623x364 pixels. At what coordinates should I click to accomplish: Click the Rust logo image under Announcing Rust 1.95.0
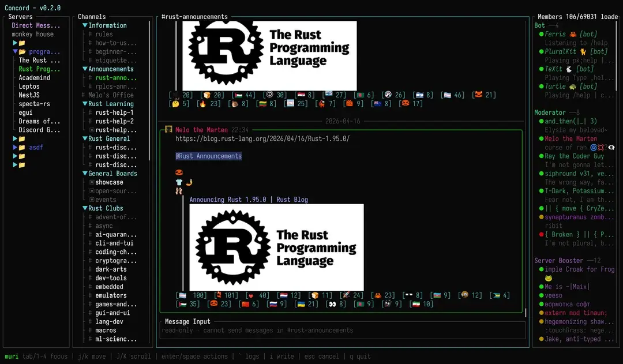(276, 247)
